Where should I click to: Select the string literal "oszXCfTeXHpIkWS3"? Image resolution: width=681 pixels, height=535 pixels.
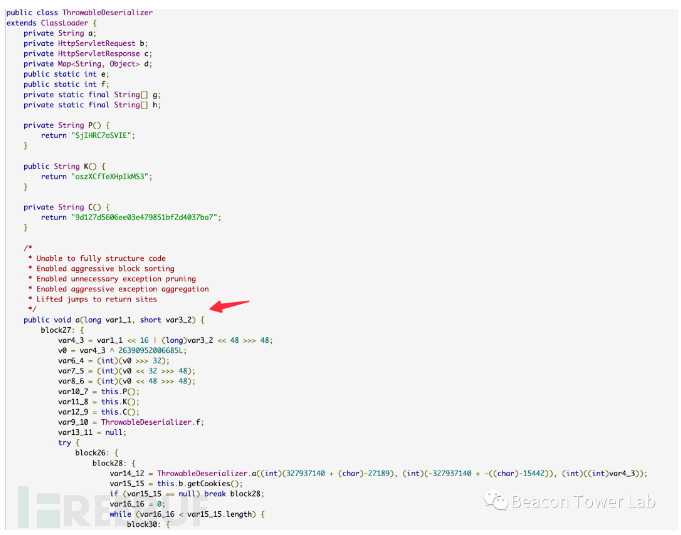pyautogui.click(x=109, y=175)
